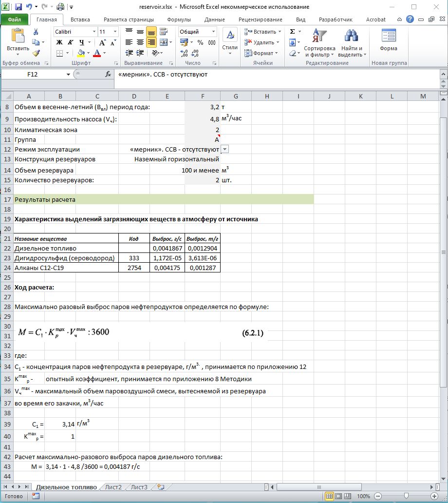Viewport: 448px width, 503px height.
Task: Click the Cut scissors icon
Action: coord(36,32)
